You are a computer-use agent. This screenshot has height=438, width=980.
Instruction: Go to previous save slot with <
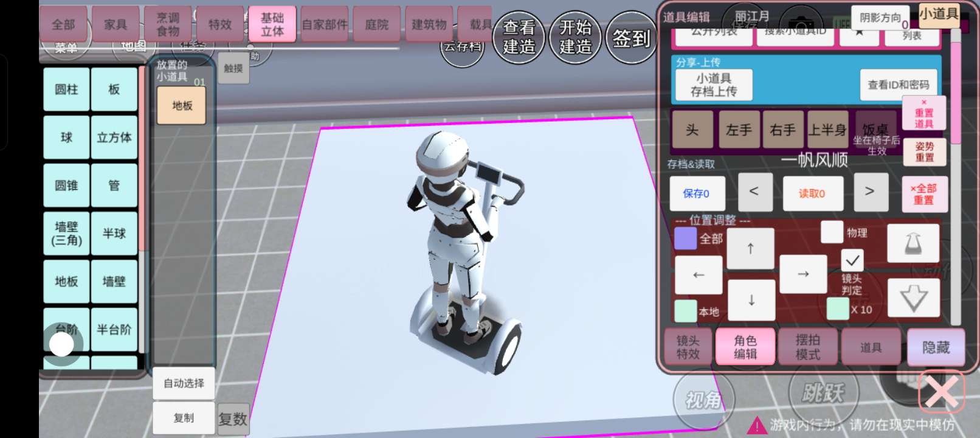point(754,192)
